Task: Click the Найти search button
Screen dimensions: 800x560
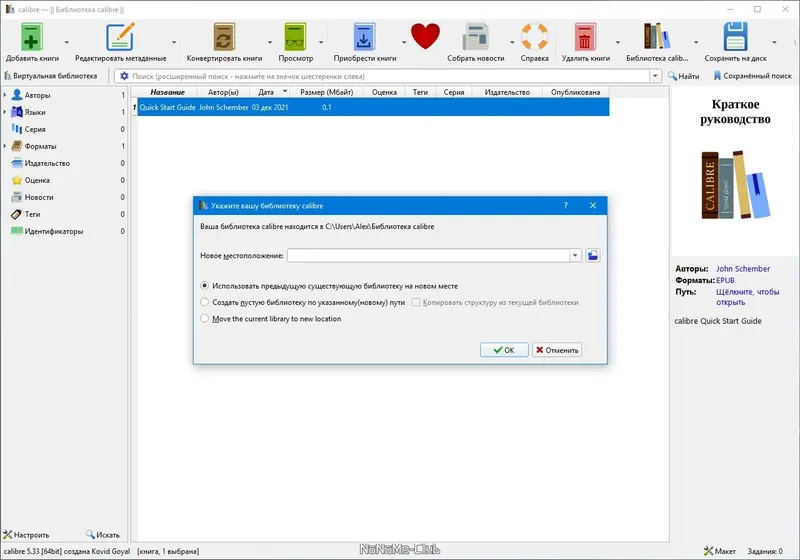Action: 684,76
